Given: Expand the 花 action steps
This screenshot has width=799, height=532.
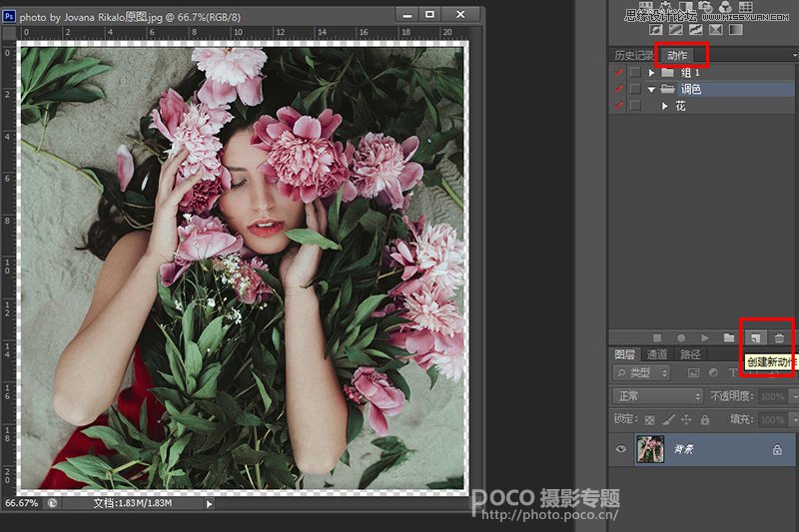Looking at the screenshot, I should tap(664, 106).
